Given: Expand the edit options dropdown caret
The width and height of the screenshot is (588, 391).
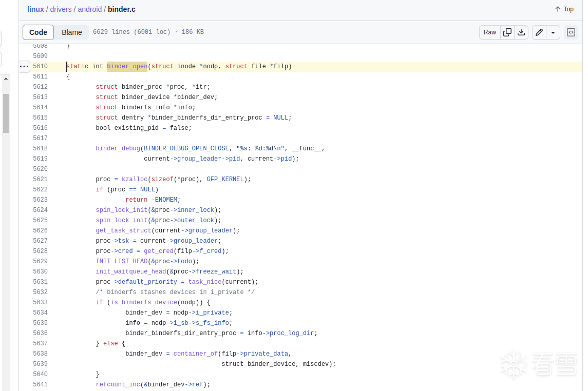Looking at the screenshot, I should 553,32.
